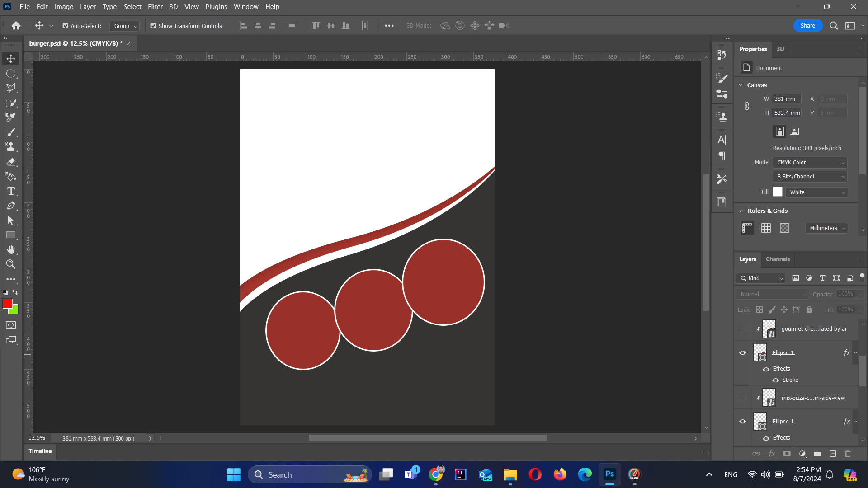Toggle layer filtering switch on
The image size is (868, 488).
click(862, 277)
